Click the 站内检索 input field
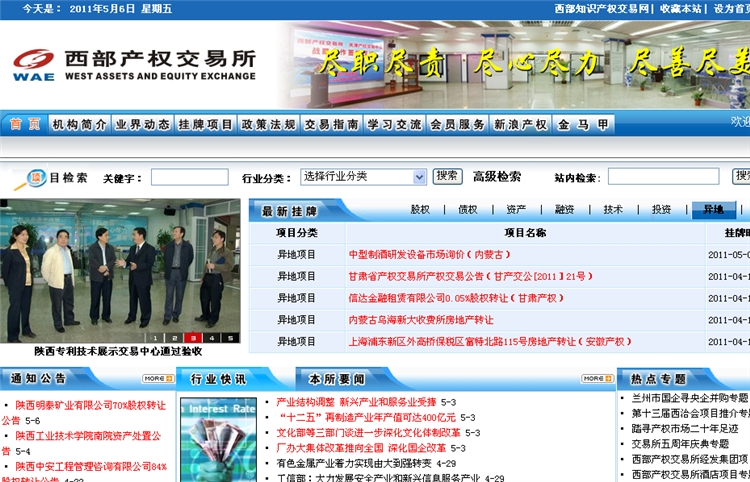This screenshot has height=482, width=750. [x=663, y=176]
